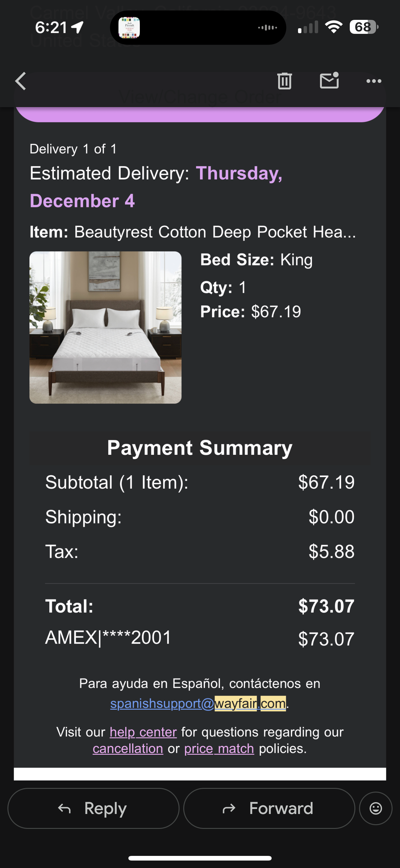400x868 pixels.
Task: Open the price match policy link
Action: tap(219, 748)
